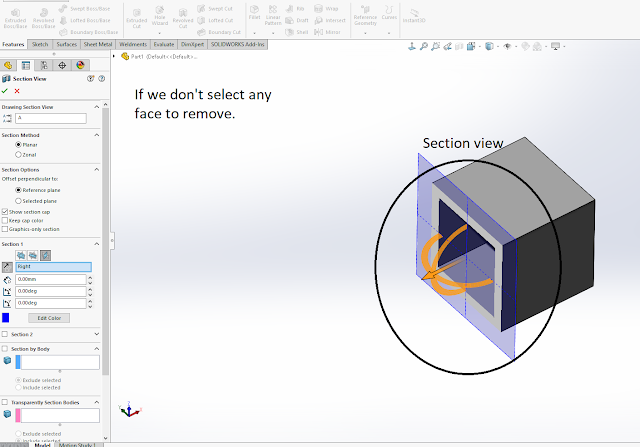Cancel Section View with the red X

17,91
